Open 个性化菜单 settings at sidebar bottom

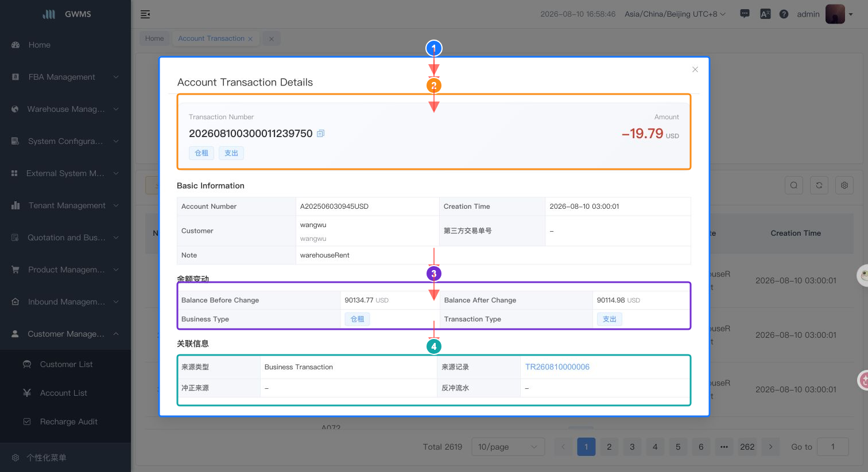[x=65, y=458]
